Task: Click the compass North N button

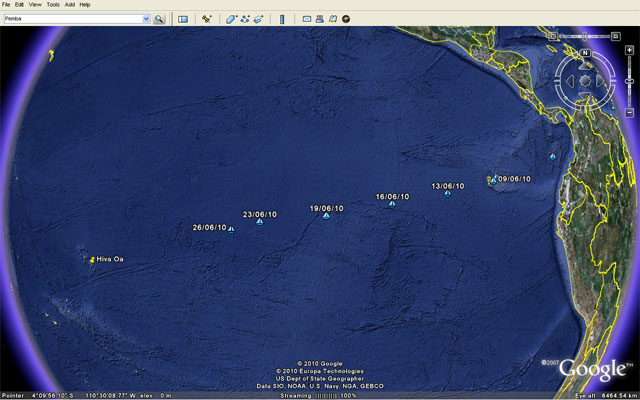Action: tap(585, 53)
